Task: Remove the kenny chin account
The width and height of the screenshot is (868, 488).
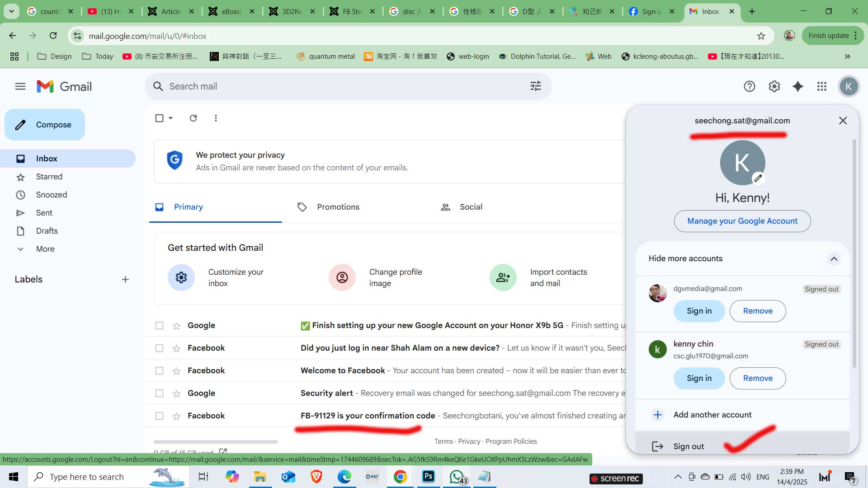Action: (758, 378)
